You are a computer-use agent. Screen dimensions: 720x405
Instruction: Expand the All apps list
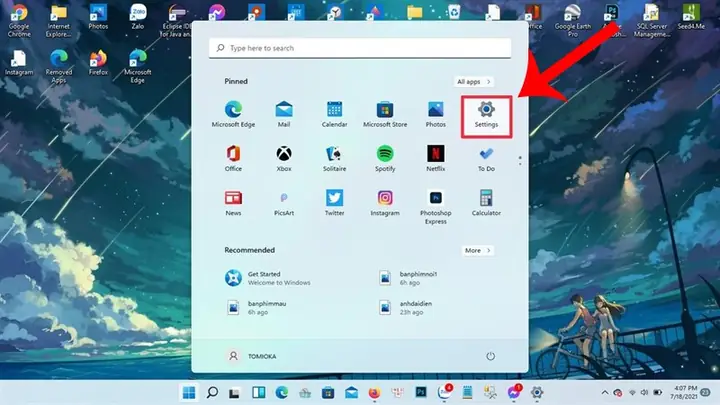(x=474, y=82)
